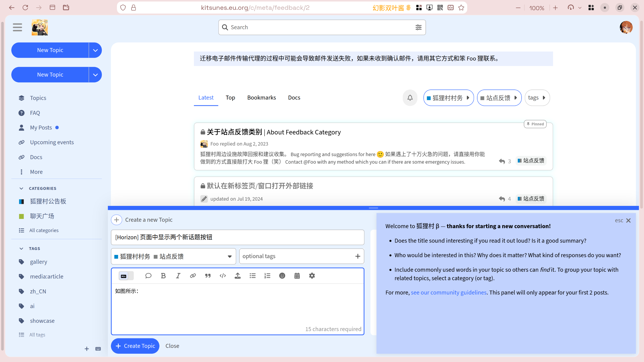644x362 pixels.
Task: Click the notification bell icon
Action: 410,98
